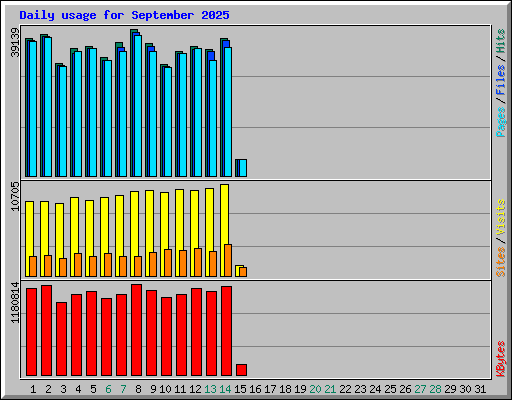Select the cyan Pages bar for day 15

click(x=243, y=168)
